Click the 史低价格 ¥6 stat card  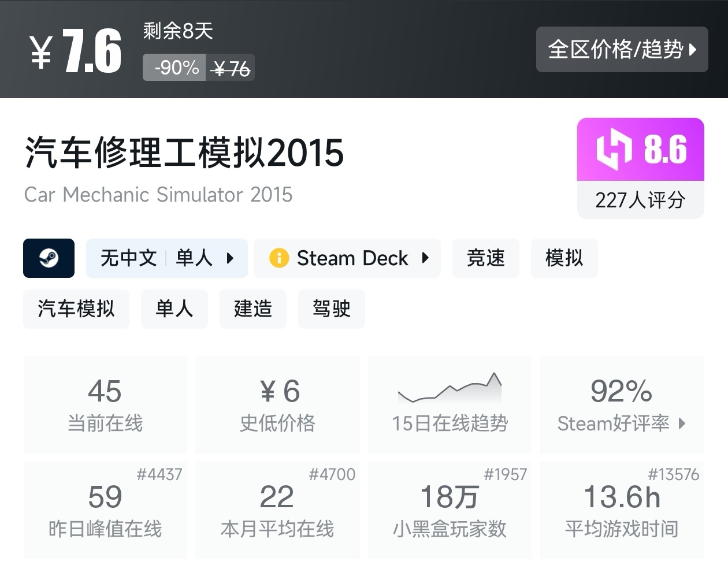point(277,404)
